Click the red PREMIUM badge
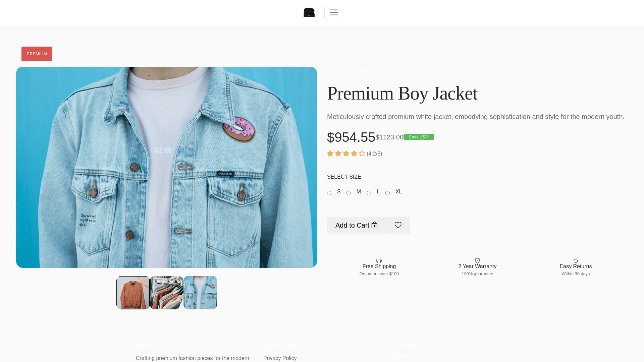The width and height of the screenshot is (644, 362). pos(37,54)
